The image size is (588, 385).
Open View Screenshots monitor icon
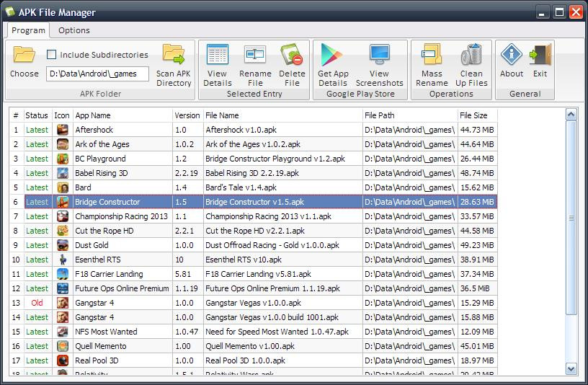coord(380,55)
